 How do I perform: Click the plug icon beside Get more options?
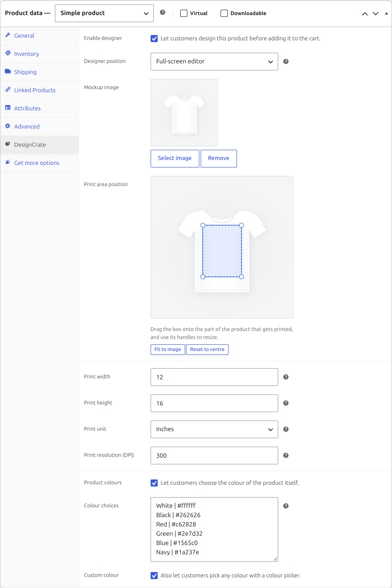tap(8, 162)
